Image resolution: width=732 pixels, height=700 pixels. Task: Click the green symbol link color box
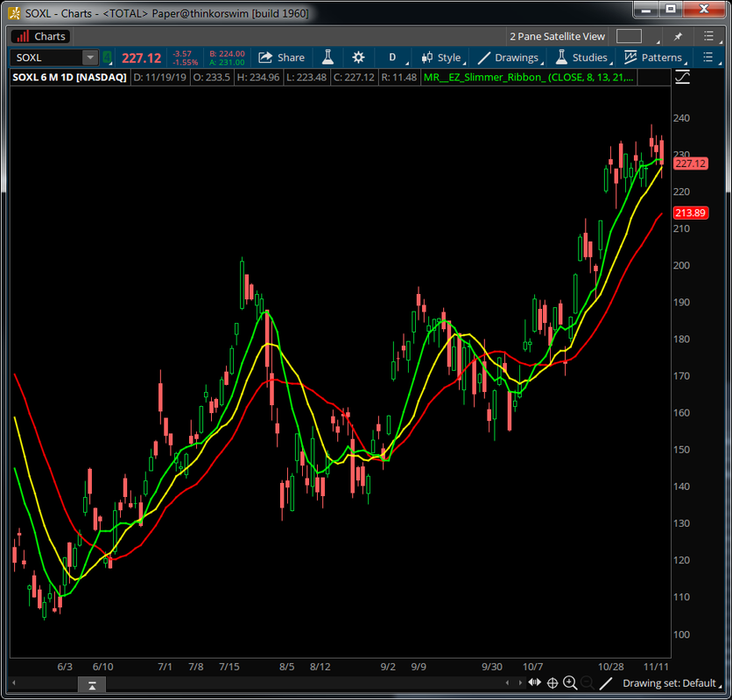(108, 58)
